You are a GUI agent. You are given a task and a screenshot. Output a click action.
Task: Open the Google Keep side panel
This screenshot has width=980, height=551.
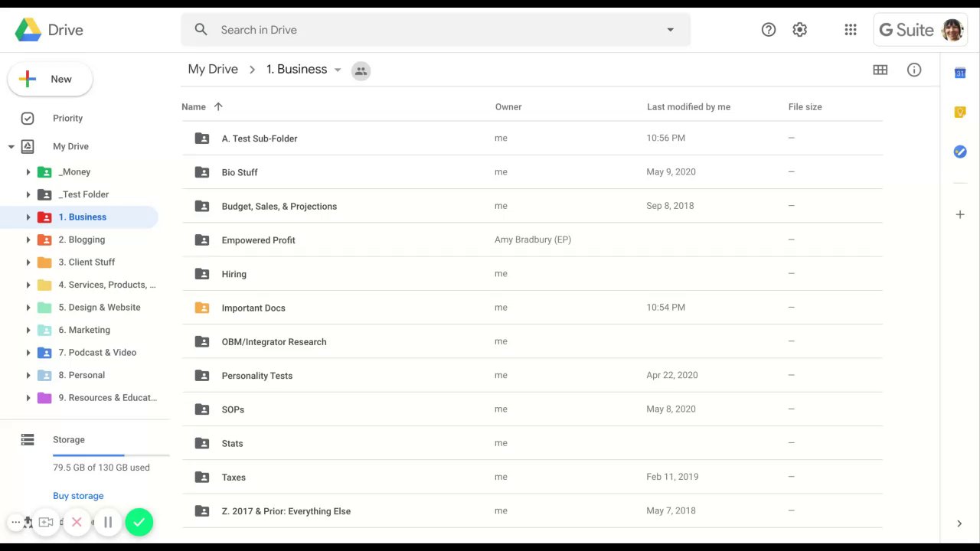[960, 112]
